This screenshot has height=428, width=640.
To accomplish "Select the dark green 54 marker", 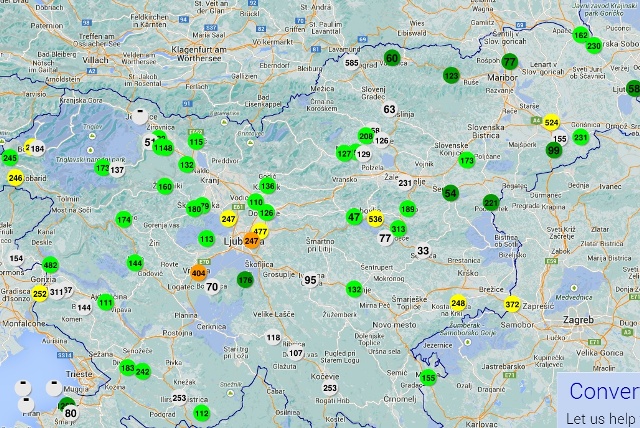I will click(451, 193).
